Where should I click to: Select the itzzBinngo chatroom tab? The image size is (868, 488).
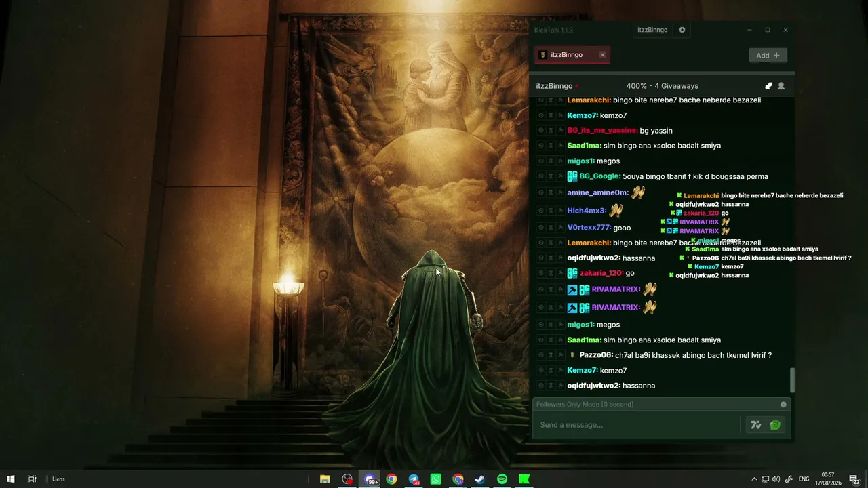click(572, 55)
